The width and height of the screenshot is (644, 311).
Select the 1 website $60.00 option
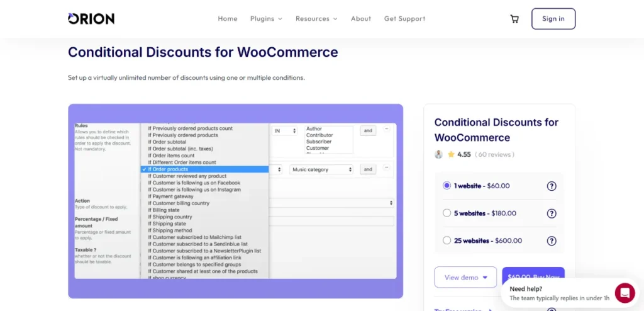(x=447, y=186)
